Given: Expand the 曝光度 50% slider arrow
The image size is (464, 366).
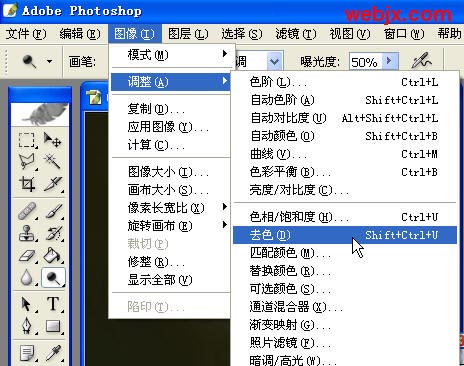Looking at the screenshot, I should coord(389,61).
